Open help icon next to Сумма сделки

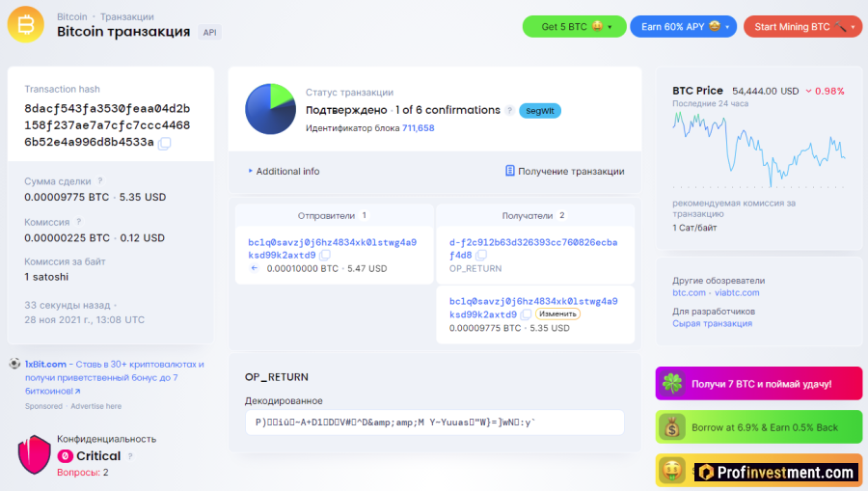pyautogui.click(x=100, y=181)
